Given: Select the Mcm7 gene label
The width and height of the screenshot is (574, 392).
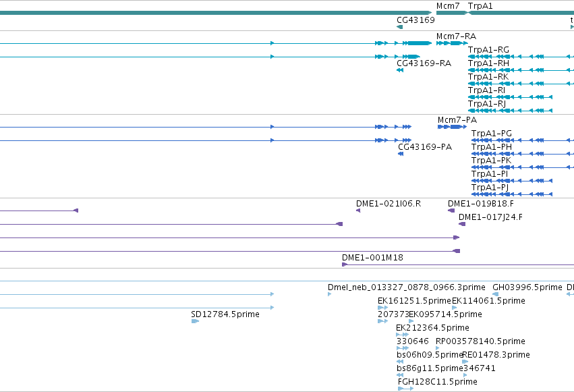Looking at the screenshot, I should click(x=448, y=6).
